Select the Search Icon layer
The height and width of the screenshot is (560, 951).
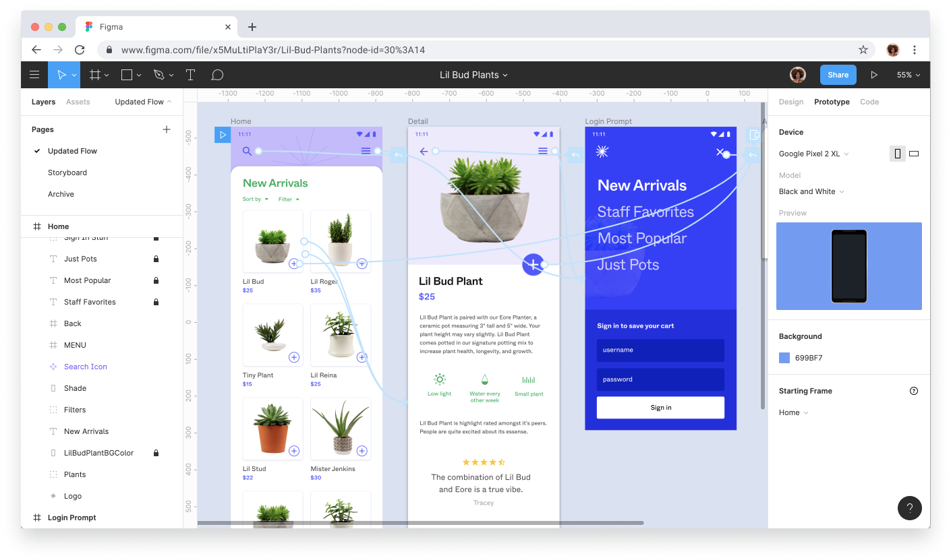click(86, 367)
